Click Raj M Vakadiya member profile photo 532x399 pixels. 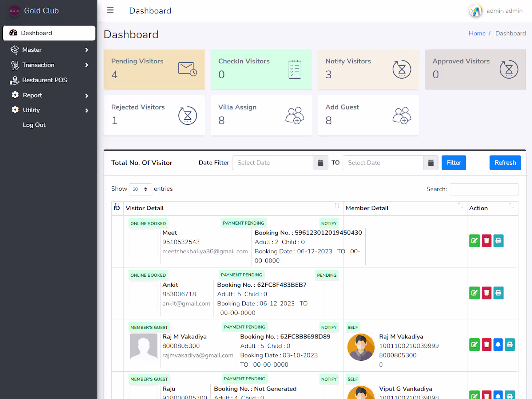click(x=361, y=347)
